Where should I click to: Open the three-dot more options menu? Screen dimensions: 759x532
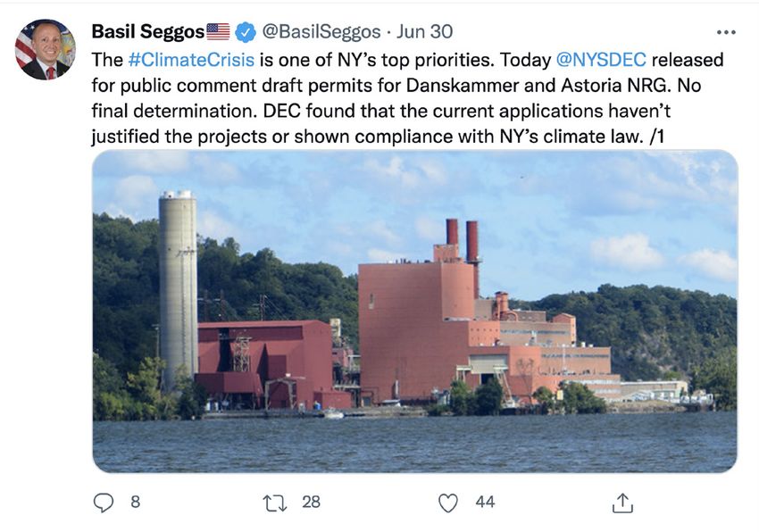[726, 32]
